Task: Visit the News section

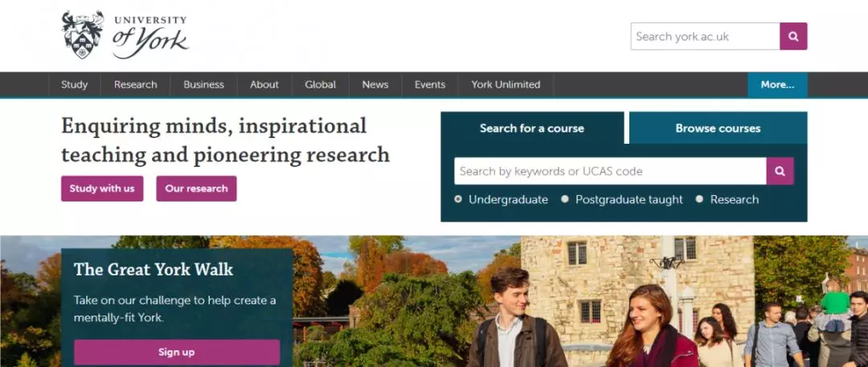Action: point(375,84)
